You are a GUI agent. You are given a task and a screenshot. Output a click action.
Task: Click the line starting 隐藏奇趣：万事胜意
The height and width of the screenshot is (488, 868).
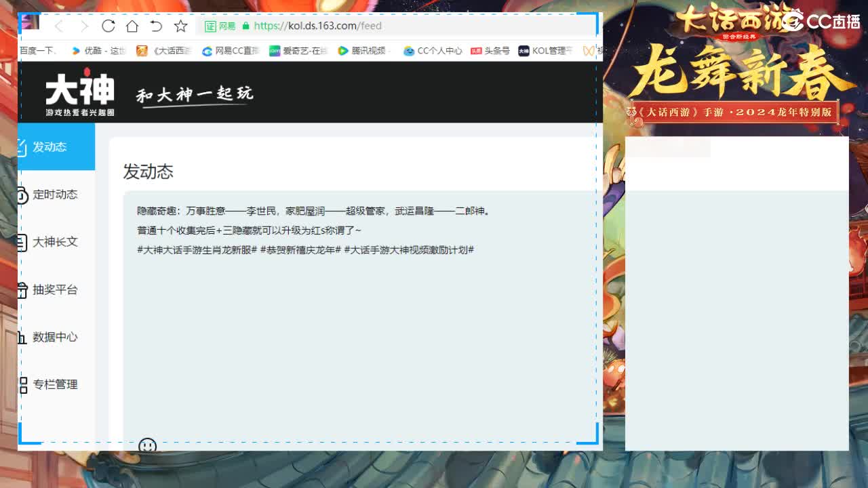[x=313, y=211]
